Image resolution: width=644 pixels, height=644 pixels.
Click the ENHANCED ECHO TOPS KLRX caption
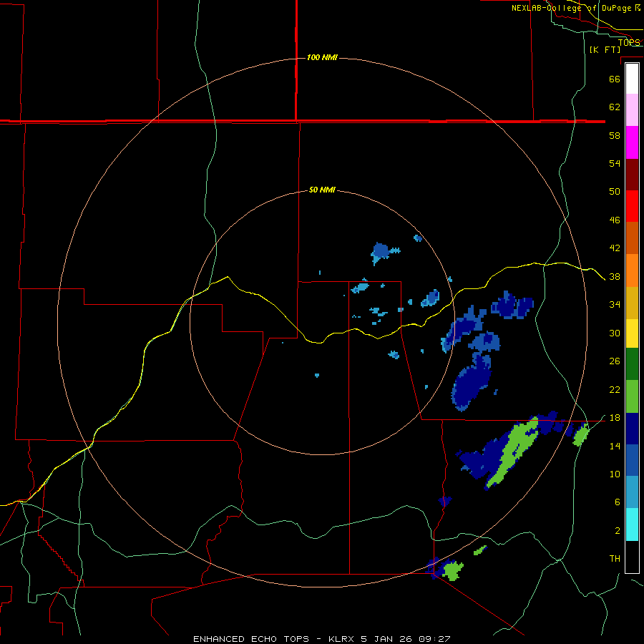coord(322,639)
